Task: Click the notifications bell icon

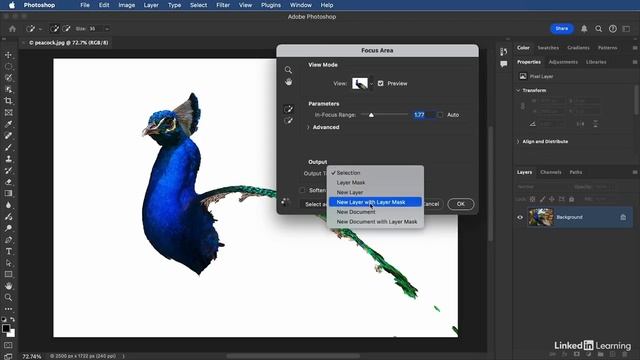Action: point(584,29)
